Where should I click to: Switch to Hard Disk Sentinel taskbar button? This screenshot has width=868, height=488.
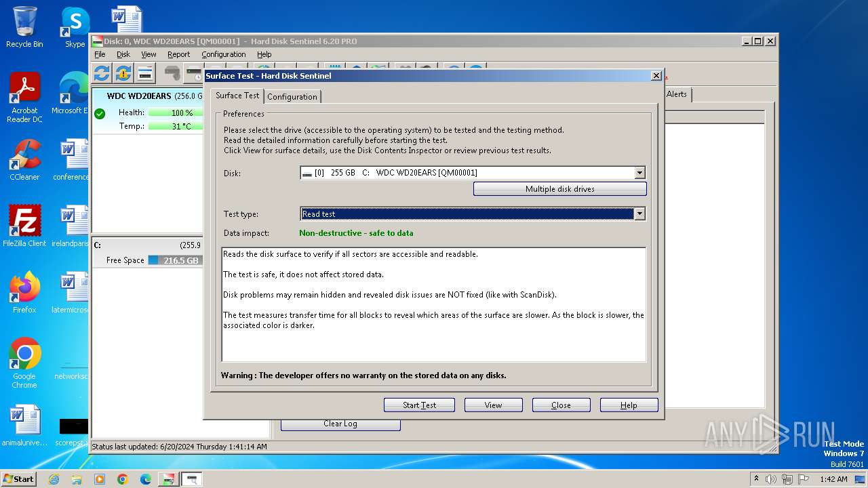168,479
